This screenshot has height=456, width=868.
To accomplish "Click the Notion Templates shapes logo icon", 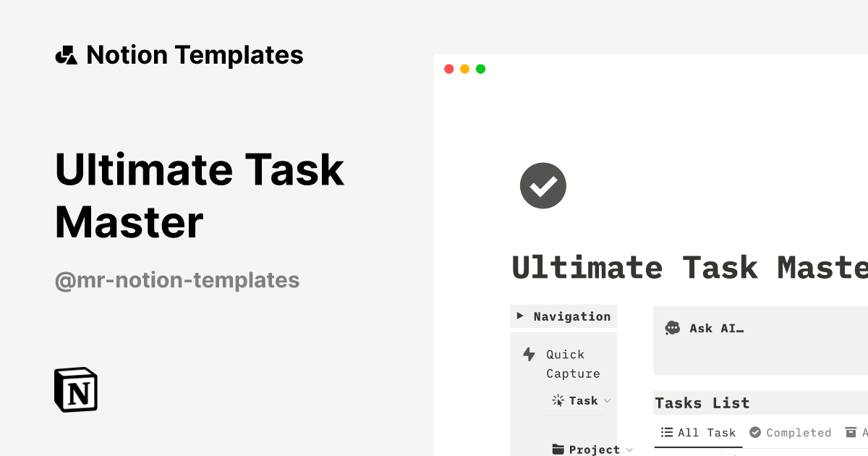I will (66, 55).
